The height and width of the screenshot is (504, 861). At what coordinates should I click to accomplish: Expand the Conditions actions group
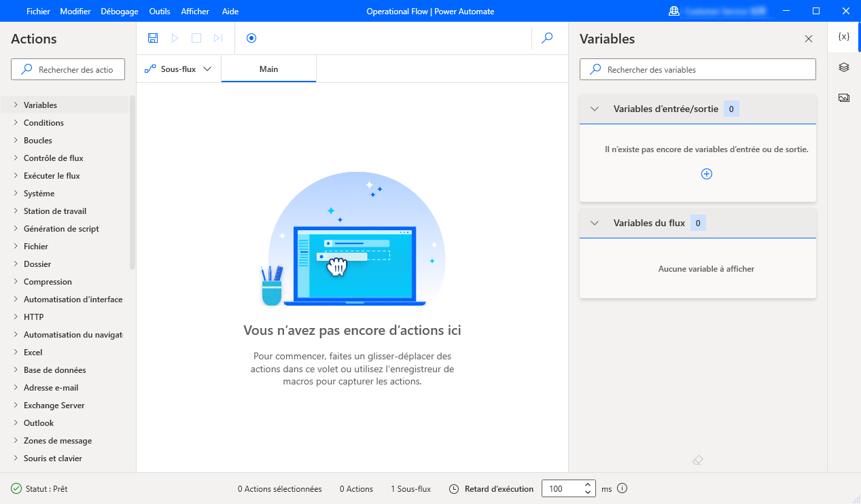click(x=16, y=123)
